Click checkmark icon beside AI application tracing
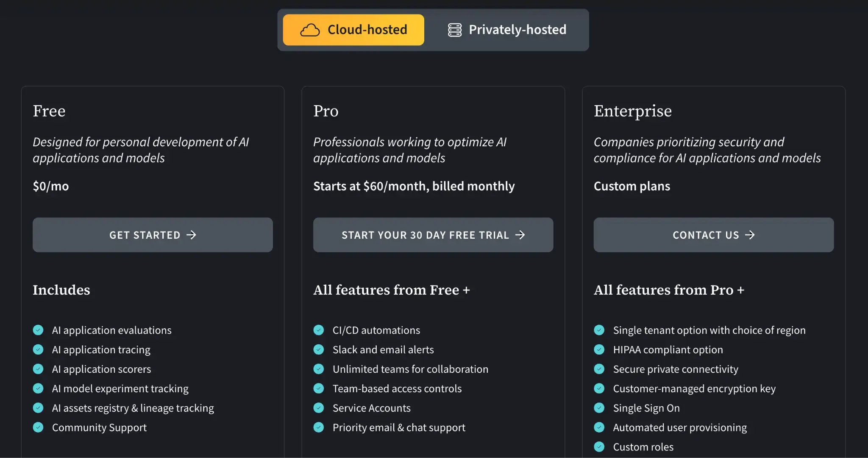Viewport: 868px width, 458px height. tap(38, 349)
